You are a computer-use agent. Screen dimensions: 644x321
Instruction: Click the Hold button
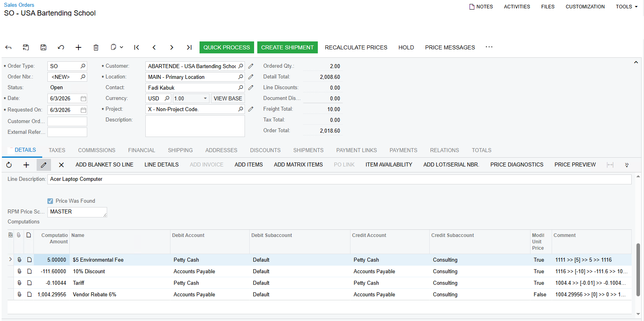click(406, 47)
